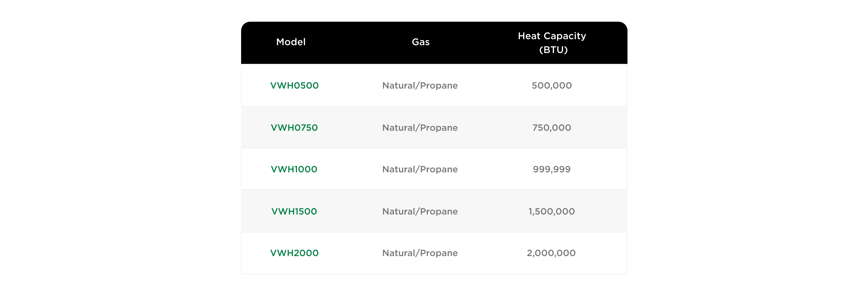Open the VWH1000 model link
Screen dimensions: 868x282
[294, 169]
